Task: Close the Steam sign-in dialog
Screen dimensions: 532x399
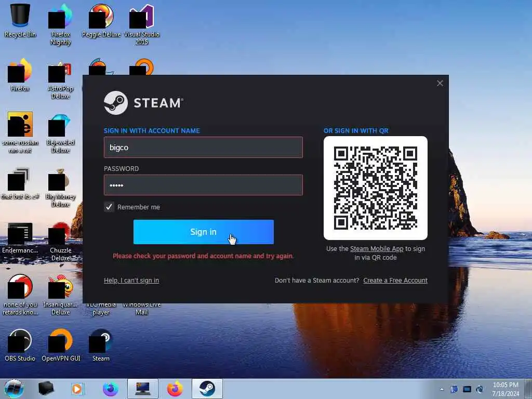Action: tap(440, 83)
